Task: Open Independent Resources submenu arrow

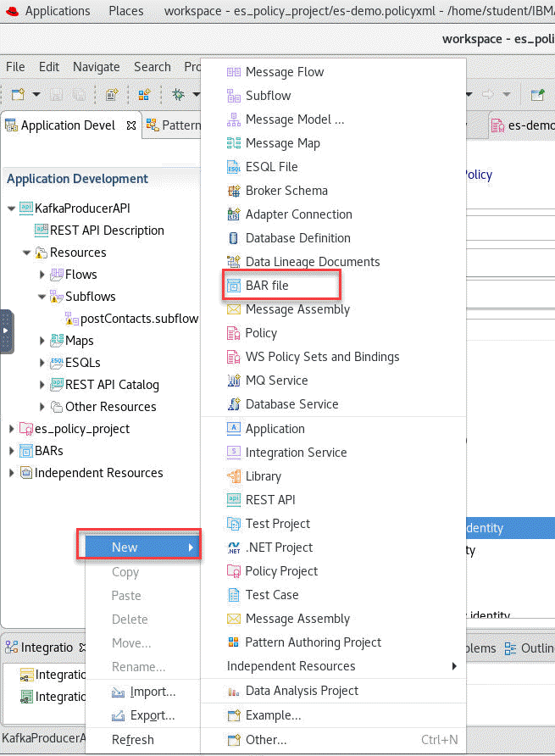Action: [455, 666]
